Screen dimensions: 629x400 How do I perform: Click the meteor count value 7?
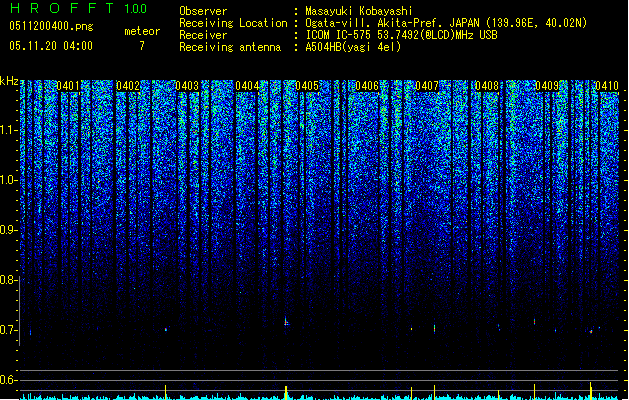pyautogui.click(x=142, y=46)
